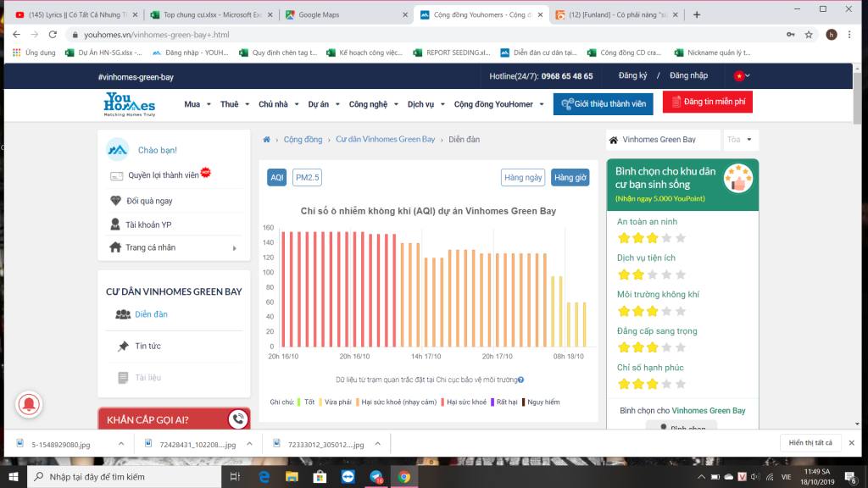The image size is (868, 488).
Task: Open a new Chrome tab with plus
Action: pos(697,15)
